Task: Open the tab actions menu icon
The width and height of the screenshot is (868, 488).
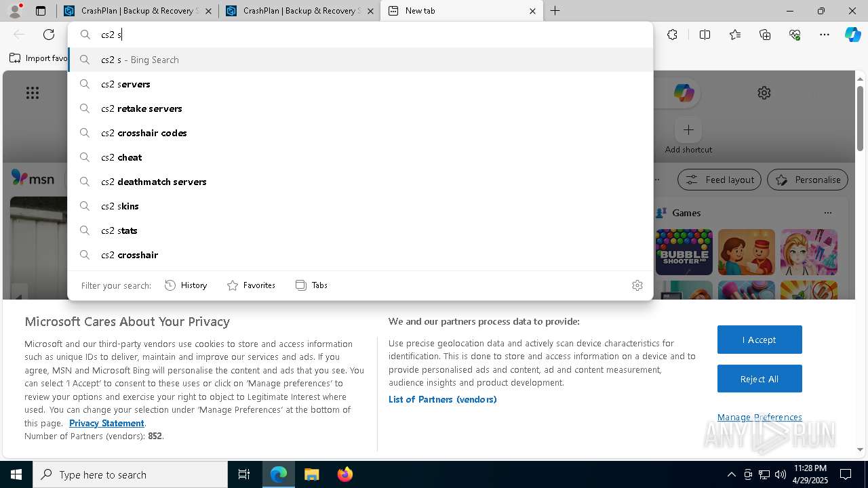Action: (x=41, y=11)
